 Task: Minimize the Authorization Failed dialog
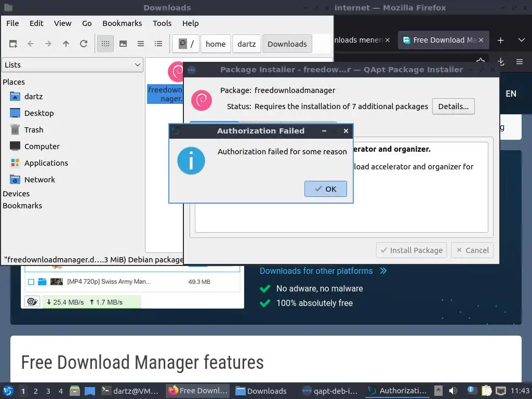click(324, 131)
